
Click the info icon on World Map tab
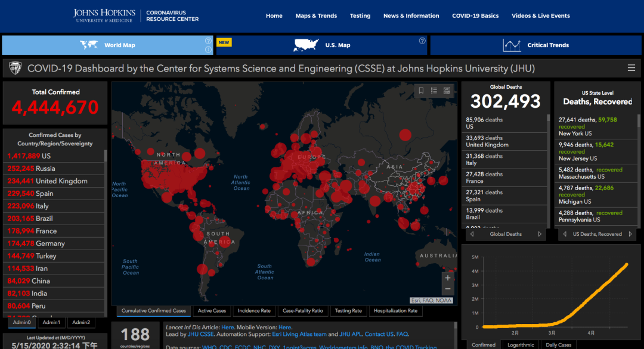[x=208, y=49]
